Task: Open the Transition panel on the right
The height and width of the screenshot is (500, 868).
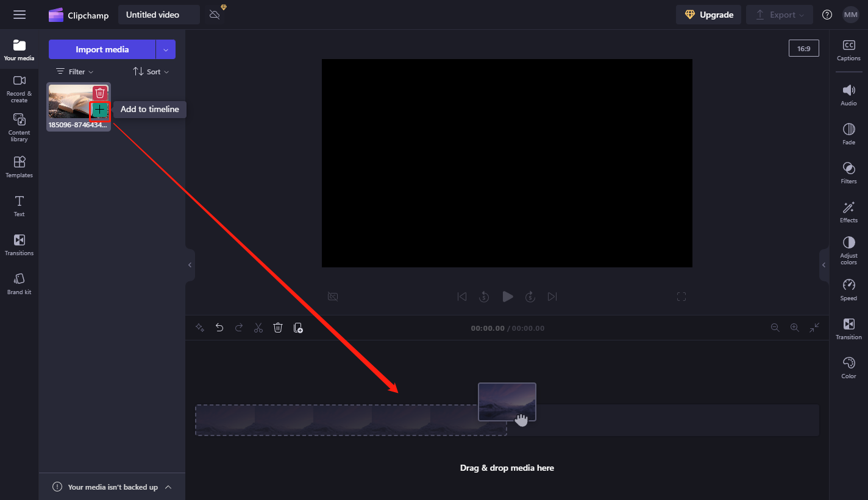Action: pyautogui.click(x=848, y=329)
